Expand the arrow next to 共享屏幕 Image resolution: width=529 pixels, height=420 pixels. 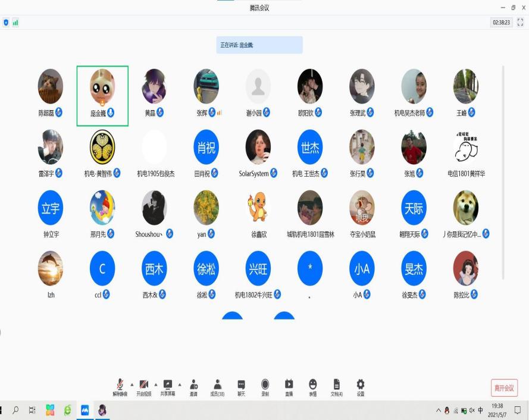[180, 384]
